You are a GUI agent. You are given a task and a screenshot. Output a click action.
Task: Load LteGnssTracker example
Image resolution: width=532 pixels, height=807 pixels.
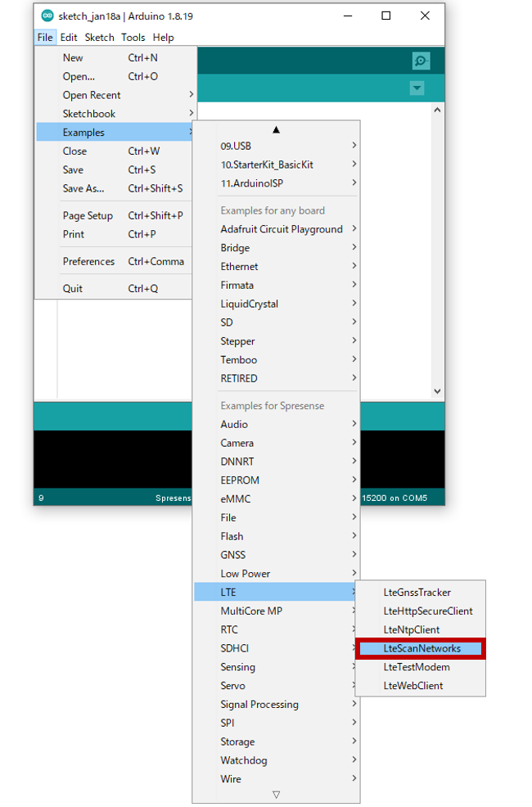421,593
